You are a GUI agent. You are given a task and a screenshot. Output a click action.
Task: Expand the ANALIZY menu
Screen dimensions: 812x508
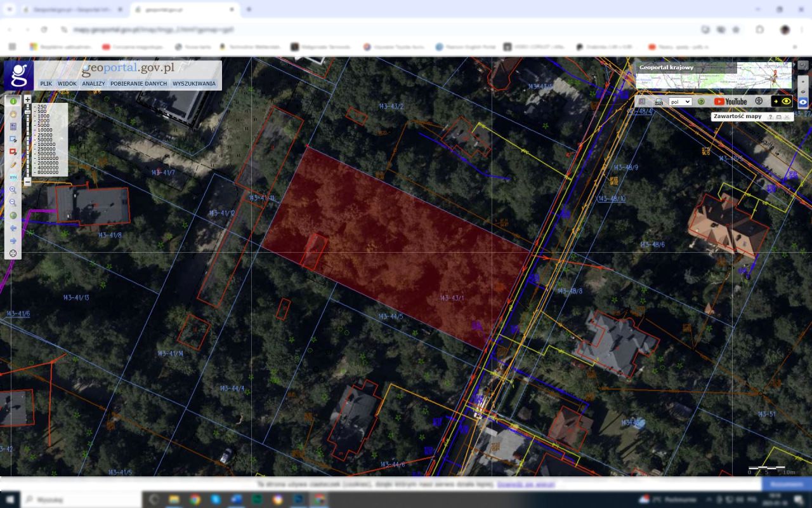click(x=93, y=84)
